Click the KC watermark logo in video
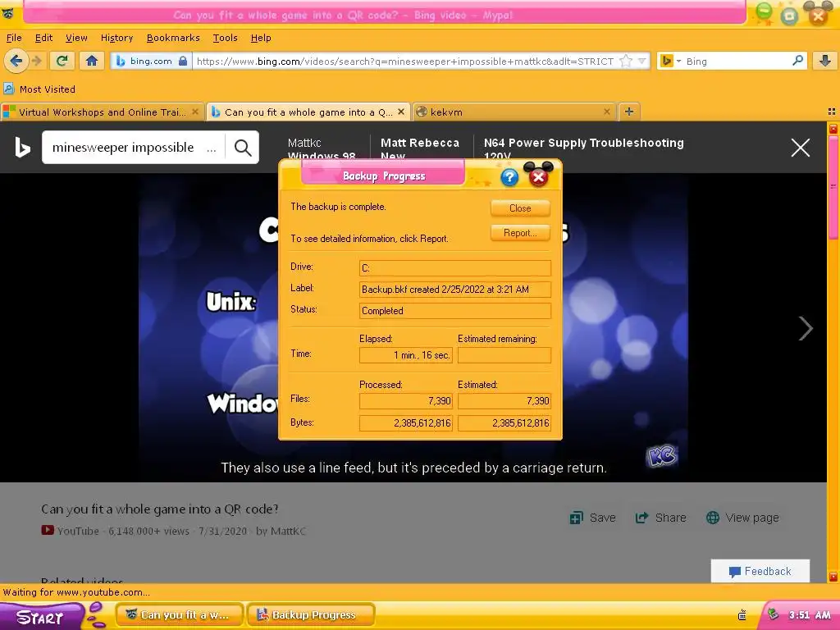The image size is (840, 630). pos(662,456)
